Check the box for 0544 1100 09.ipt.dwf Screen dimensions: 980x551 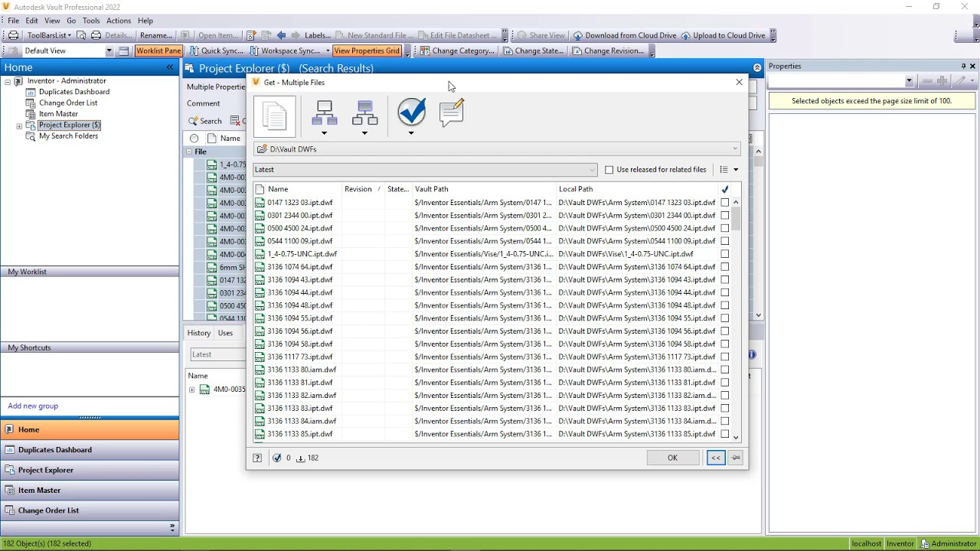pos(725,241)
